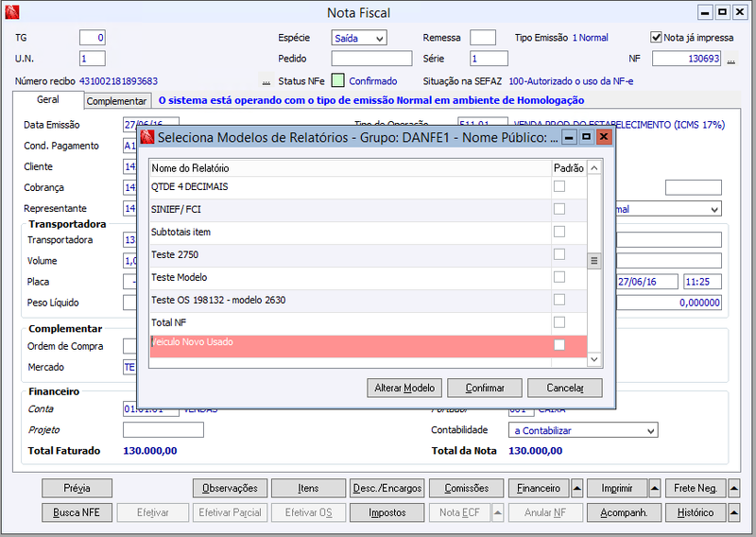This screenshot has width=756, height=537.
Task: Check Padrão for Teste OS 198132 row
Action: coord(559,300)
